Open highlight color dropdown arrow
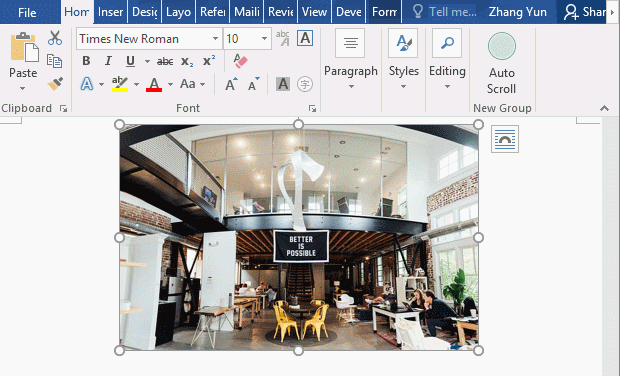Screen dimensions: 620x376 coord(136,84)
